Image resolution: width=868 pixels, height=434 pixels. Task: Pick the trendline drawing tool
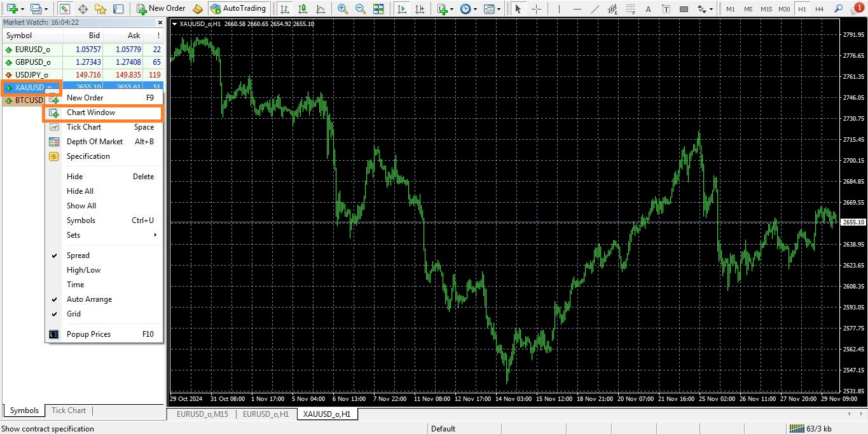(x=595, y=9)
